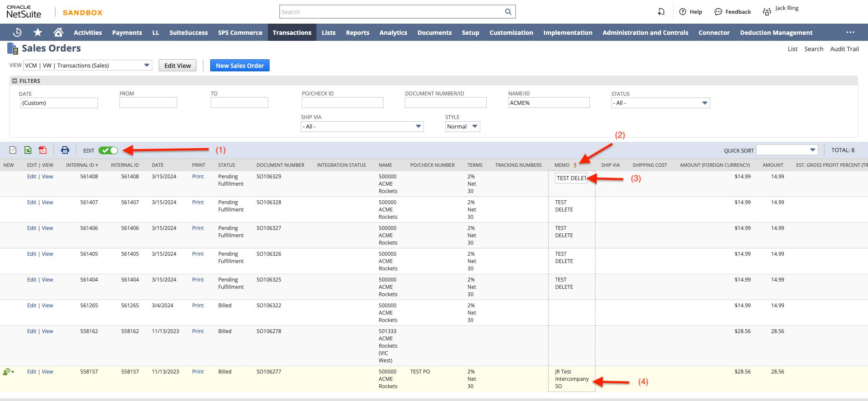Sort by the Status column header
This screenshot has width=868, height=401.
click(227, 165)
